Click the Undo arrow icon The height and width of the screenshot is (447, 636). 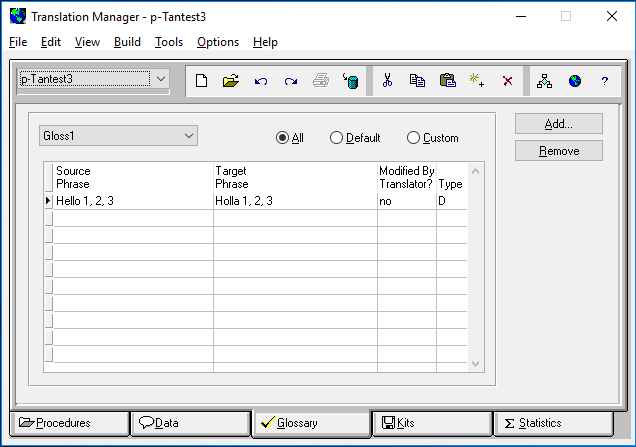pyautogui.click(x=261, y=81)
